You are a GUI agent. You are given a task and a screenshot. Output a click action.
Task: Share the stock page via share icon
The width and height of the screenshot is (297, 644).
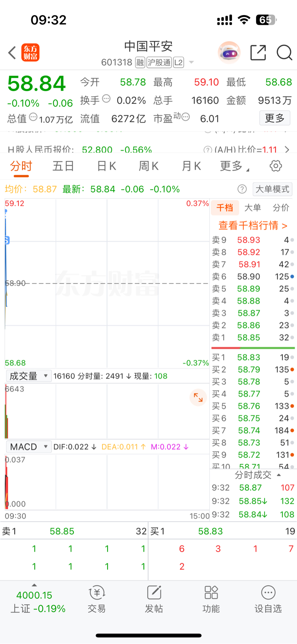[x=258, y=53]
